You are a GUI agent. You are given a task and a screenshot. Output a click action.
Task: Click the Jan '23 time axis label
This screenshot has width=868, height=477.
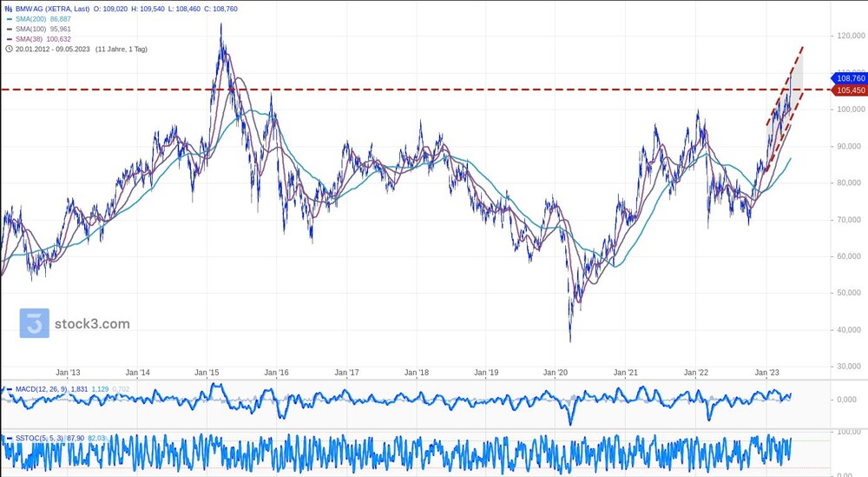tap(766, 372)
